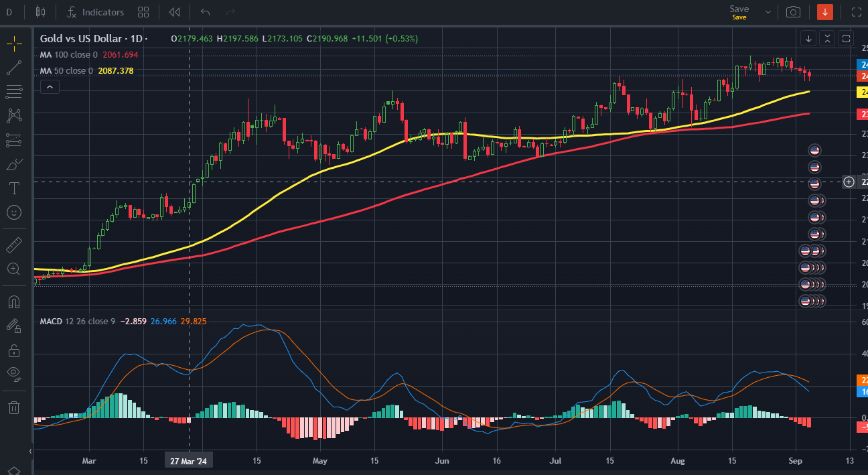Viewport: 868px width, 475px height.
Task: Activate Bar Replay mode
Action: [x=173, y=11]
